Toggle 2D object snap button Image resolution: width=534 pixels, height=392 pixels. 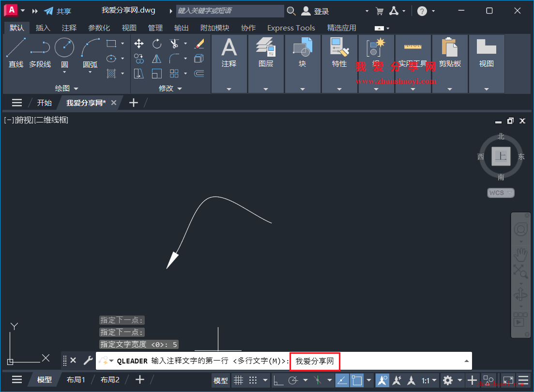click(x=357, y=380)
